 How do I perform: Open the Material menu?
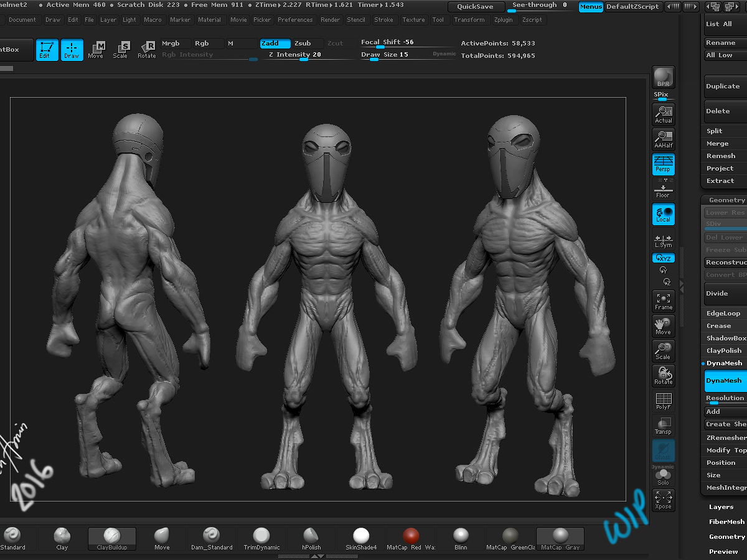pyautogui.click(x=209, y=20)
